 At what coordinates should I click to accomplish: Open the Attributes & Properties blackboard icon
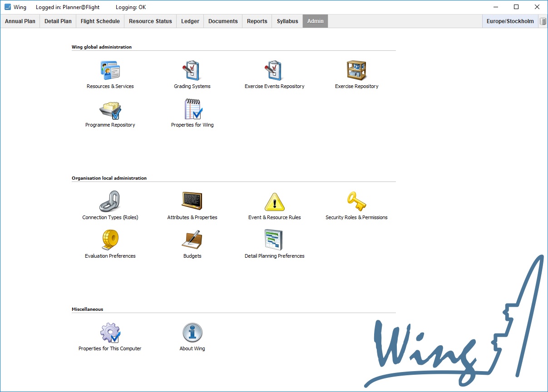pyautogui.click(x=192, y=201)
